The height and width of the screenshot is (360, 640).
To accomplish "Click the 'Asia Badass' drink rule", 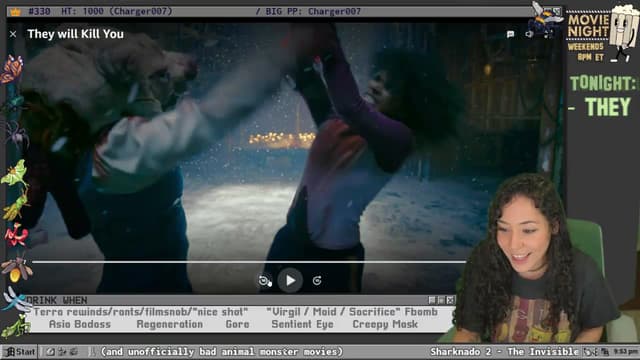I will coord(80,324).
